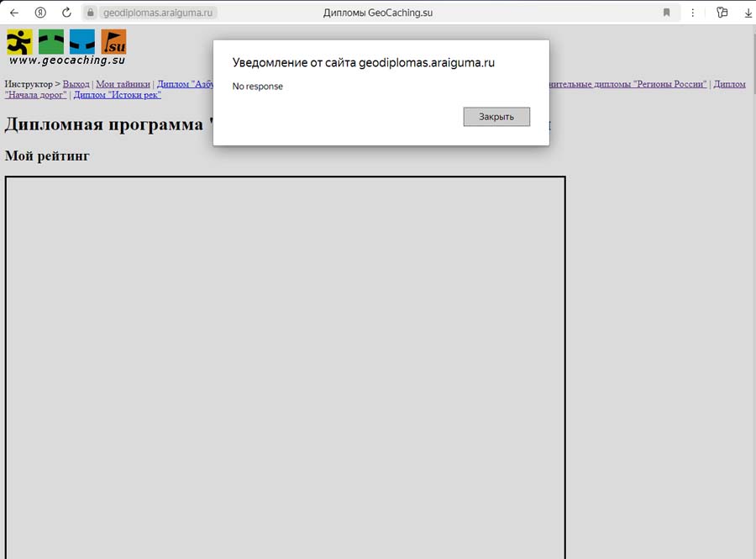Click the blue geocaching logo icon

(x=81, y=41)
